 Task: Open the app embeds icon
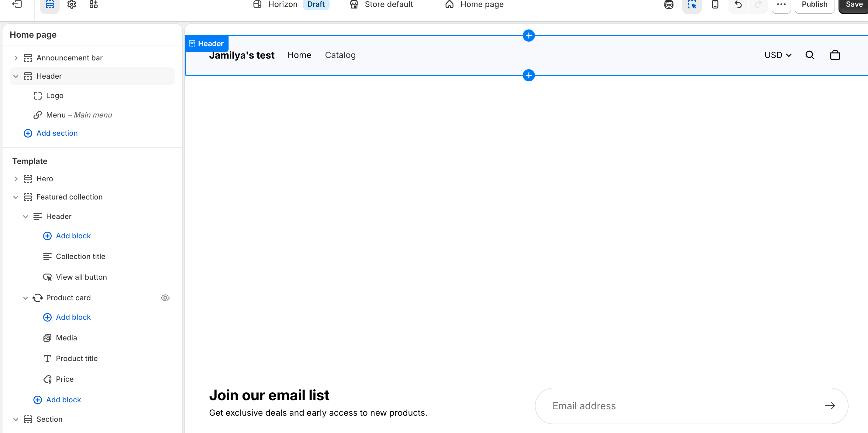click(93, 4)
